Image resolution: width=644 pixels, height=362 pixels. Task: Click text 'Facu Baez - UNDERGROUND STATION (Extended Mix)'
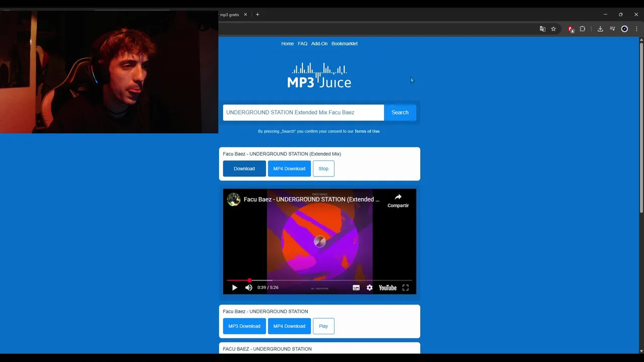click(x=282, y=154)
